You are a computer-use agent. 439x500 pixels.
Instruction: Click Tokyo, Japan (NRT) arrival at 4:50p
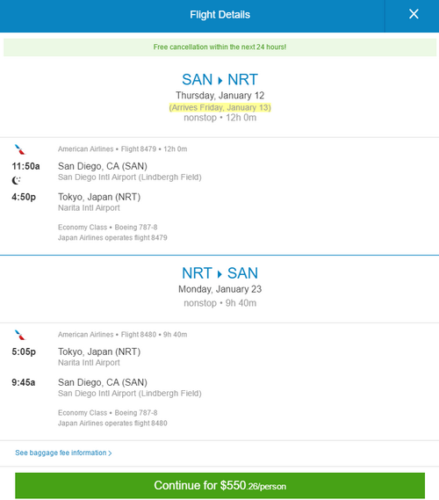(99, 197)
